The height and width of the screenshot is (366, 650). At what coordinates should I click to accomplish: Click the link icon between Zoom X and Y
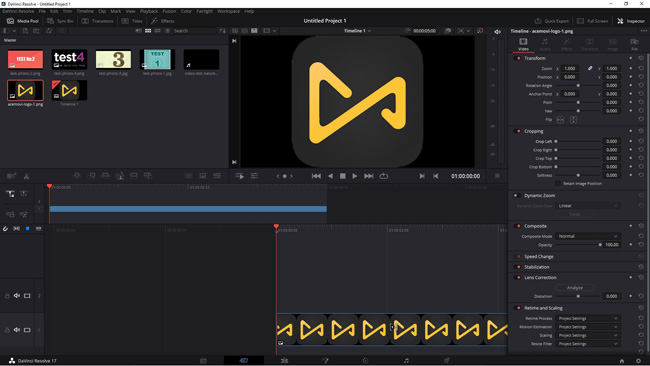point(590,68)
